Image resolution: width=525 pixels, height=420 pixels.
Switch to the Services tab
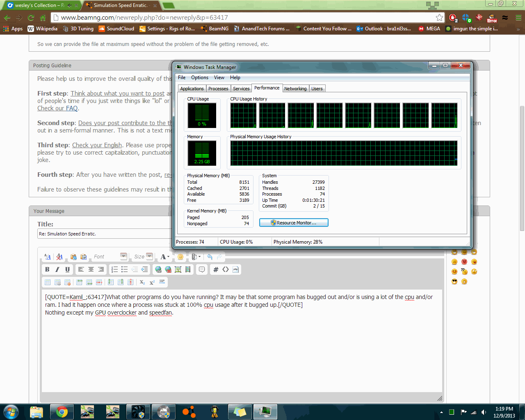(241, 89)
